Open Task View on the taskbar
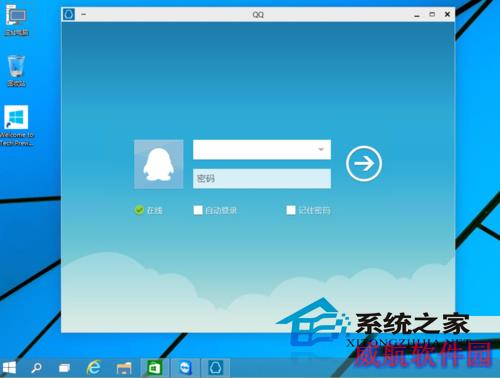 pyautogui.click(x=64, y=368)
